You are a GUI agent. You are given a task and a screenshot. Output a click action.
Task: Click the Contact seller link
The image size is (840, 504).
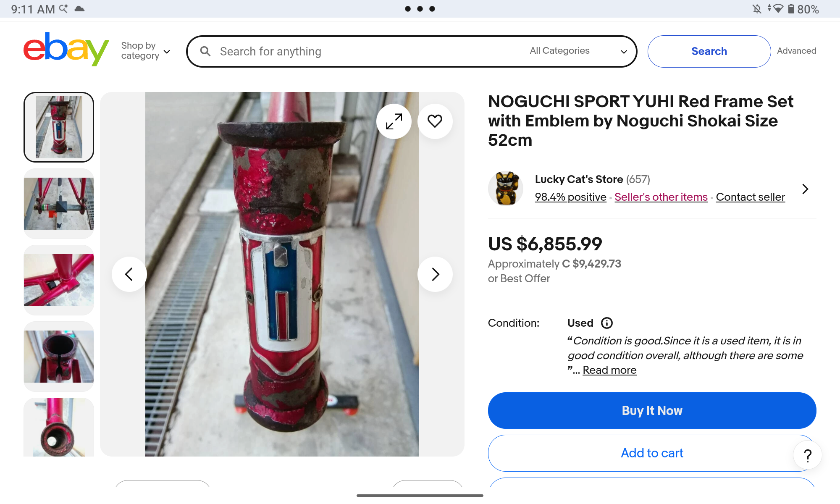[x=750, y=197]
